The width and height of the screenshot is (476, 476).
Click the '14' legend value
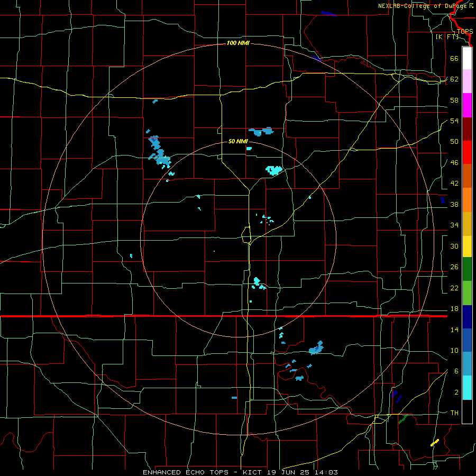(x=454, y=330)
